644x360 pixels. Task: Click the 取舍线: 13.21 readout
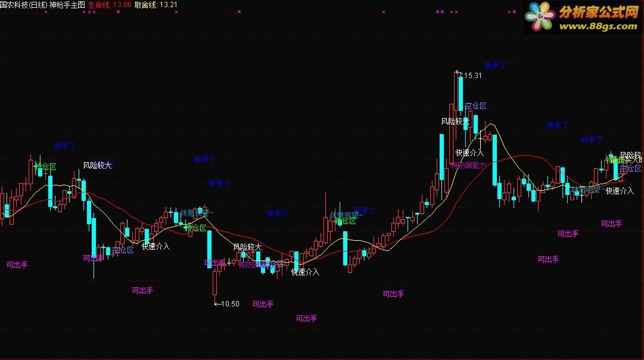pyautogui.click(x=156, y=5)
